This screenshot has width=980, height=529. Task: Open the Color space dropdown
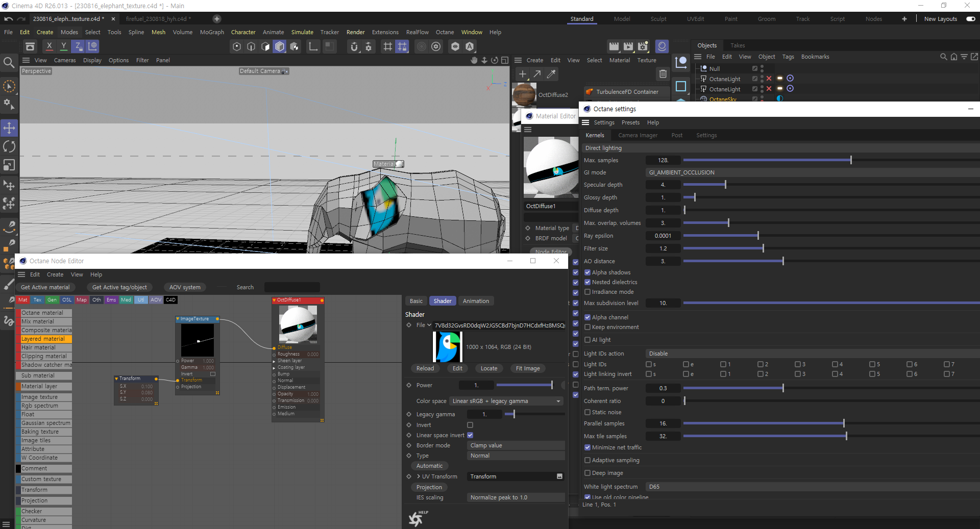pyautogui.click(x=506, y=401)
